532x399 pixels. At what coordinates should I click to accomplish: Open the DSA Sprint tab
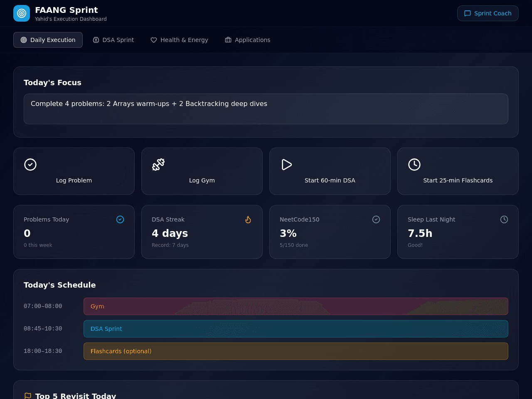click(113, 40)
